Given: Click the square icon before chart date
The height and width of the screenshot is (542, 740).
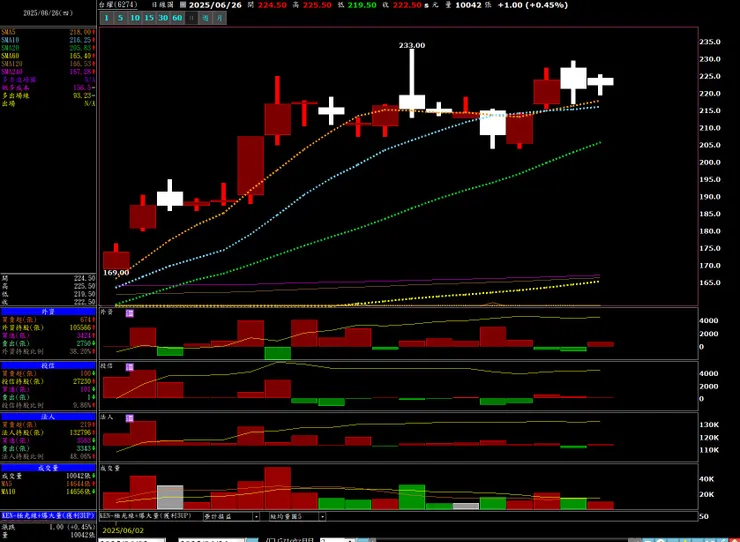Looking at the screenshot, I should pyautogui.click(x=183, y=5).
